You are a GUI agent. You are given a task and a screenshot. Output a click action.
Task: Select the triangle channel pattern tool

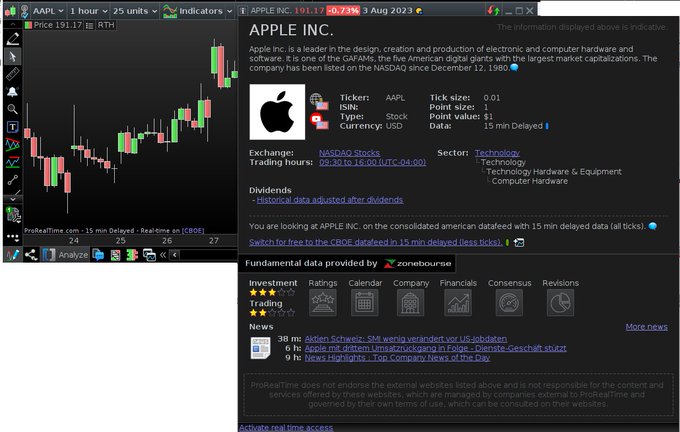(13, 144)
